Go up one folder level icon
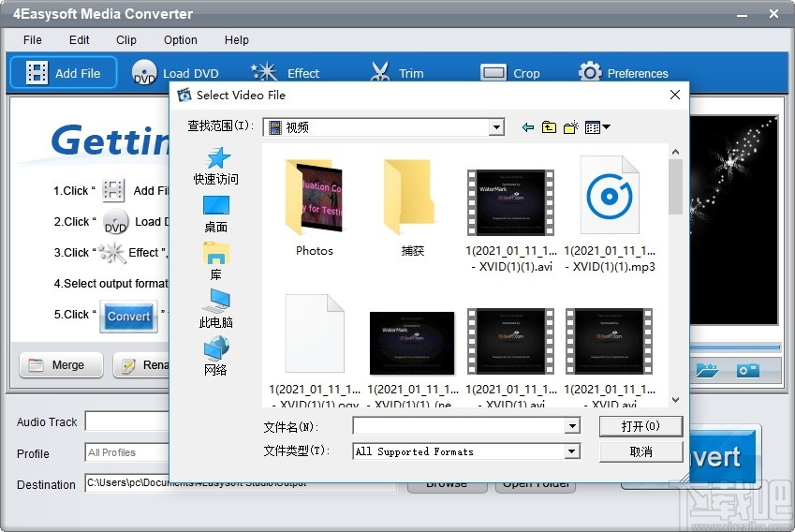 click(x=549, y=127)
